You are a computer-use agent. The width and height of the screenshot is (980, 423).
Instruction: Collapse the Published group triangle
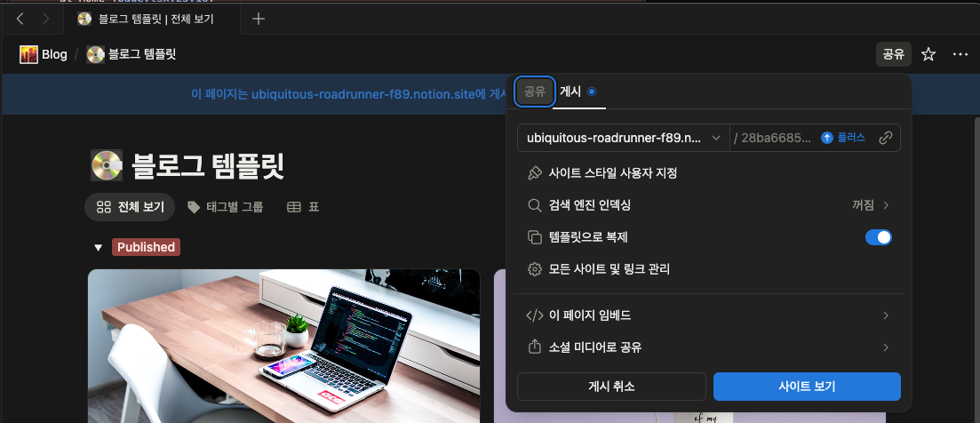point(98,247)
